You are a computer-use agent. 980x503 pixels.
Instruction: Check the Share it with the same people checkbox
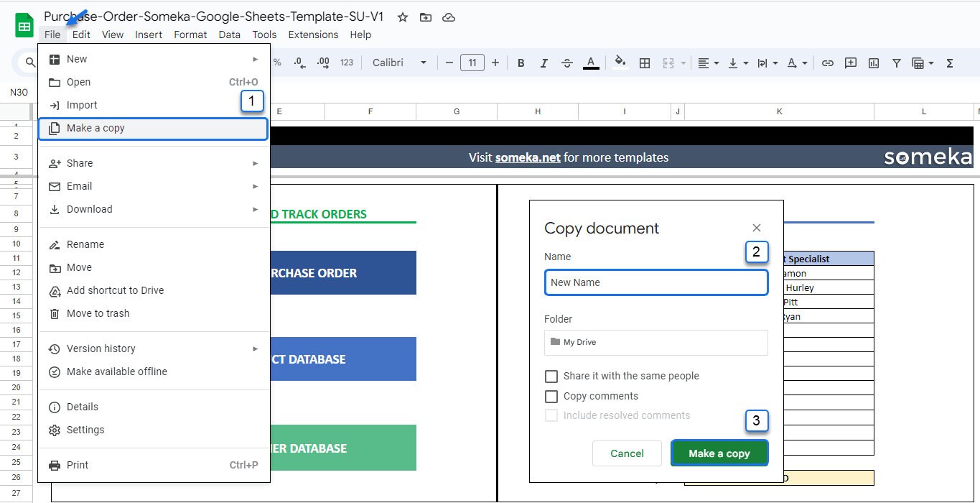click(x=551, y=376)
